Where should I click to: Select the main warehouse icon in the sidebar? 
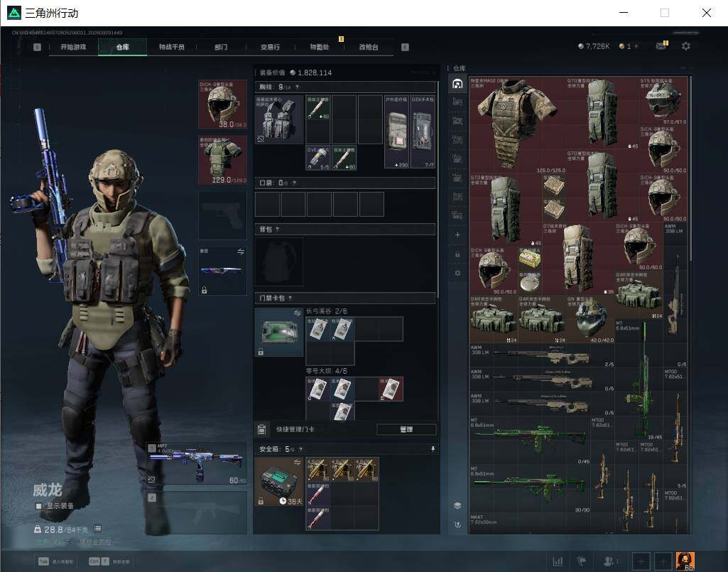tap(457, 84)
